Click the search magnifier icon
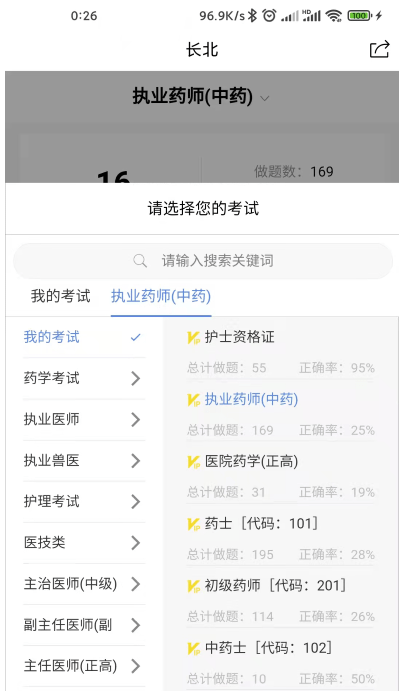This screenshot has height=691, width=402. point(140,260)
